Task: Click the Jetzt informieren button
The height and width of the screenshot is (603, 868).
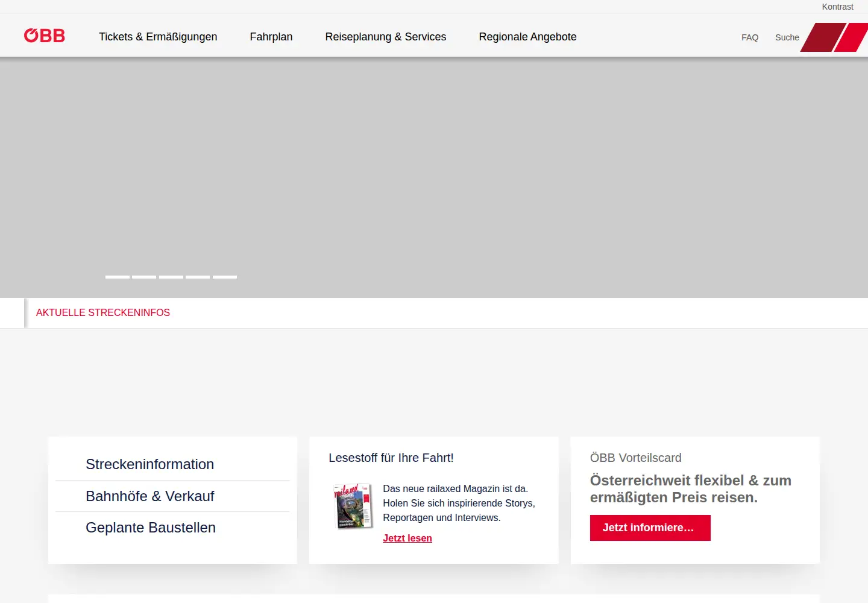Action: 650,528
